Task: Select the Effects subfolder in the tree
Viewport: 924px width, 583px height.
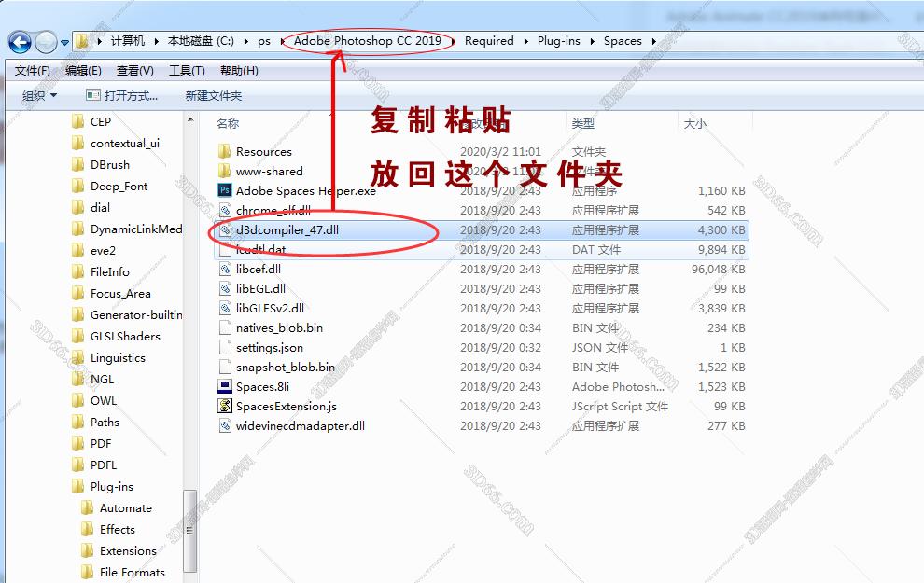Action: point(108,529)
